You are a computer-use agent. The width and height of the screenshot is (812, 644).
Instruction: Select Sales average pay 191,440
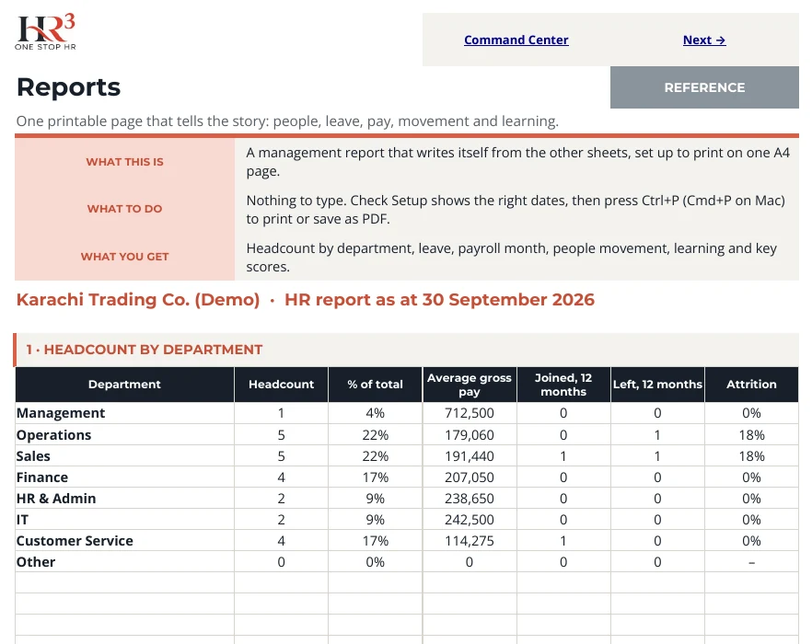[470, 456]
